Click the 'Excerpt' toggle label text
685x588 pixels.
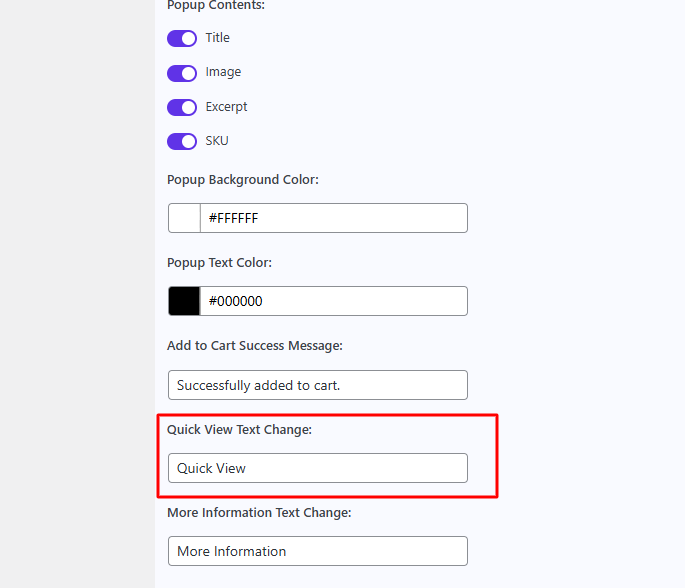226,107
